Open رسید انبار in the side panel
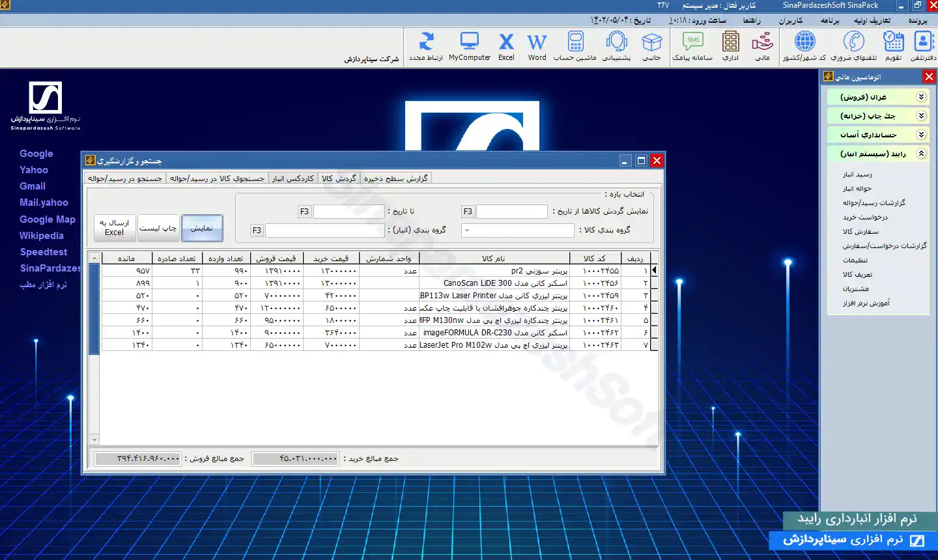 857,175
